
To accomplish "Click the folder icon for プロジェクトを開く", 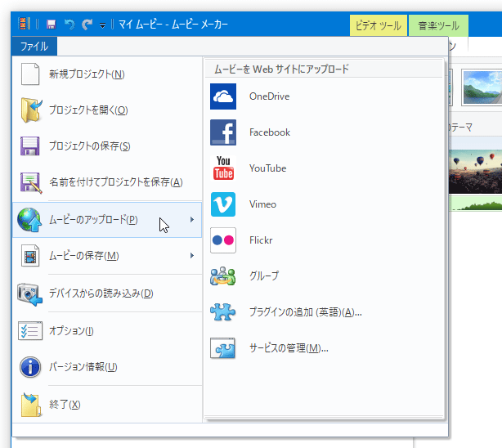I will (x=31, y=110).
